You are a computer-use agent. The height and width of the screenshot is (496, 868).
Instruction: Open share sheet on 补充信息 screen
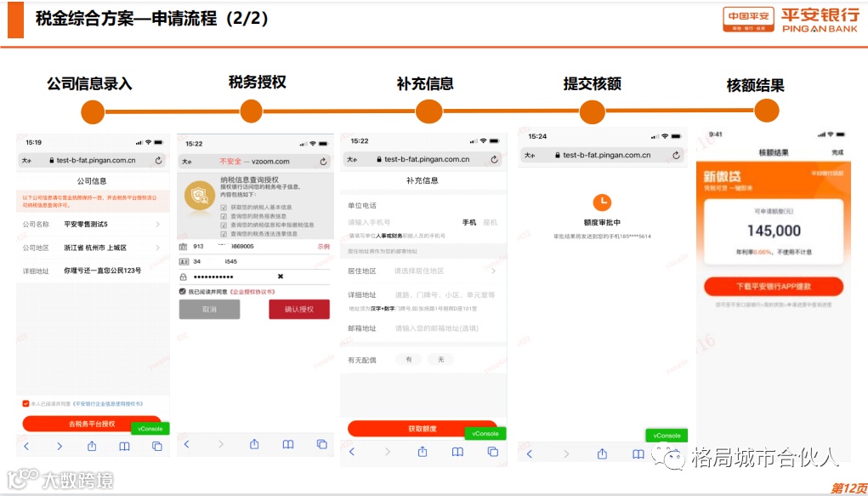pyautogui.click(x=423, y=451)
